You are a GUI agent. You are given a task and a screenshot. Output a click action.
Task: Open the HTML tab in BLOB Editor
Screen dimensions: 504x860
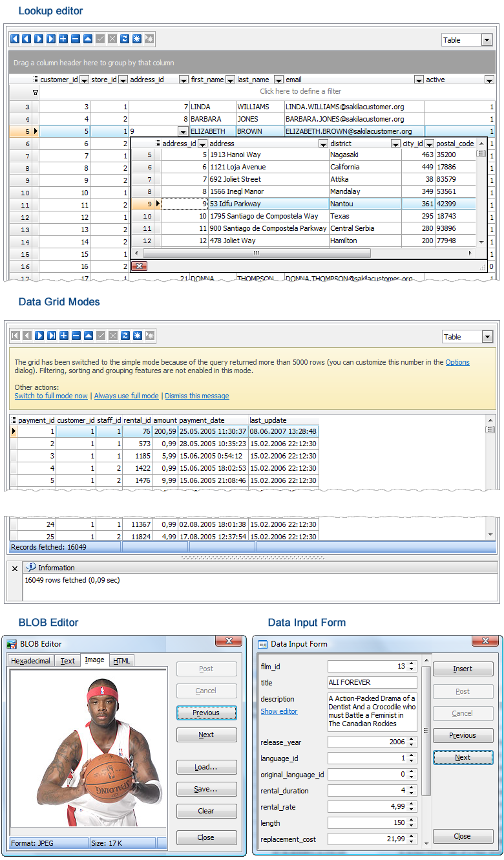coord(121,661)
